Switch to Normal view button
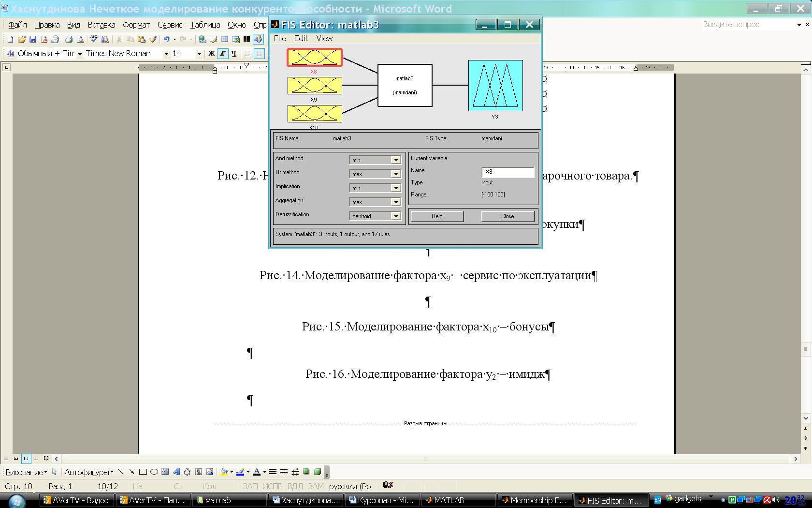812x508 pixels. [x=6, y=458]
